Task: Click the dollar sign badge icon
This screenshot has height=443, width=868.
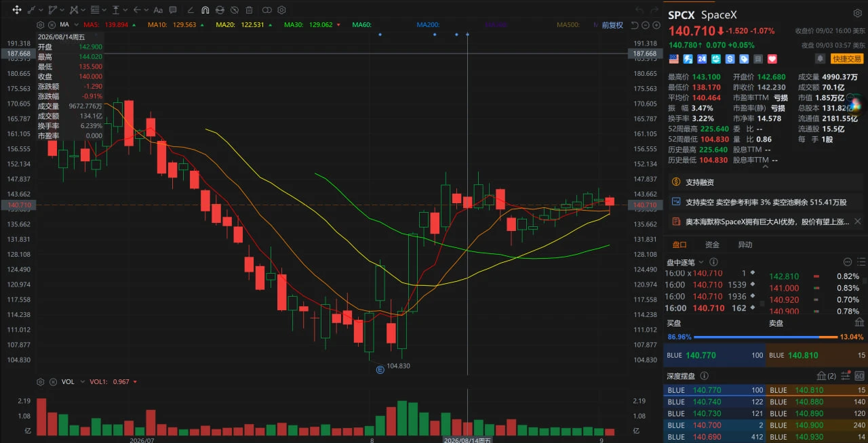Action: click(x=730, y=59)
